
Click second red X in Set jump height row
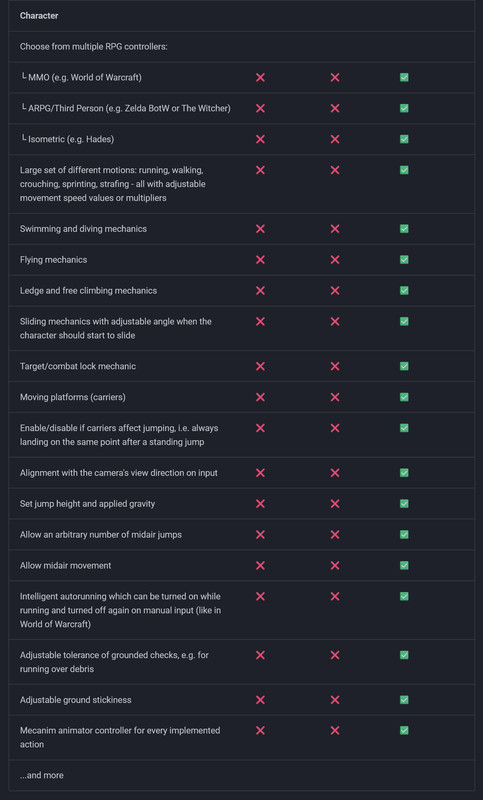[x=335, y=504]
